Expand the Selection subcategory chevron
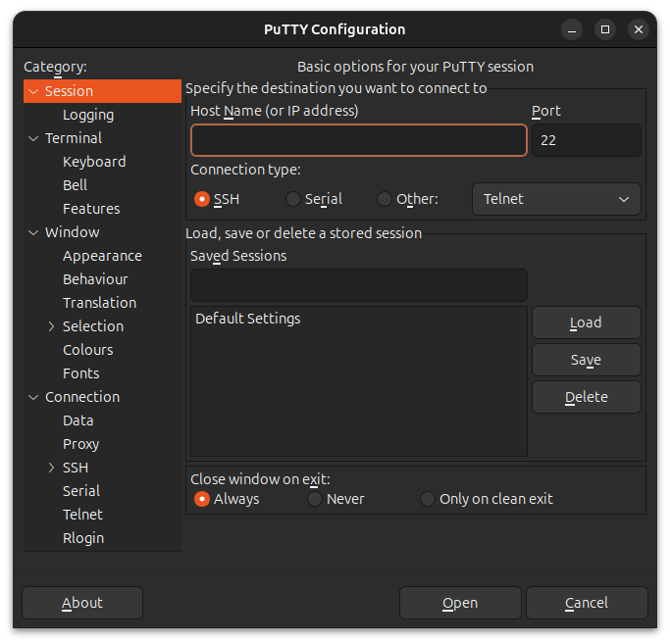 coord(51,326)
